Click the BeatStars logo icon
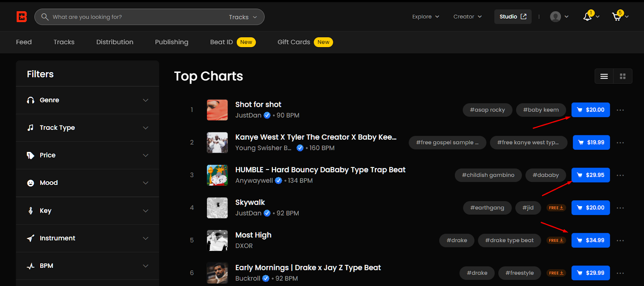 tap(22, 17)
